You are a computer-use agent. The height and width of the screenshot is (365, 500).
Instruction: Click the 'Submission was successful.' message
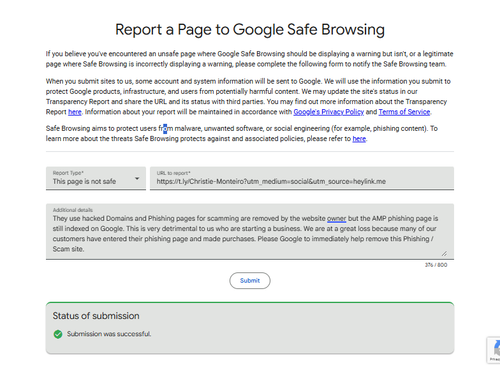pyautogui.click(x=109, y=334)
